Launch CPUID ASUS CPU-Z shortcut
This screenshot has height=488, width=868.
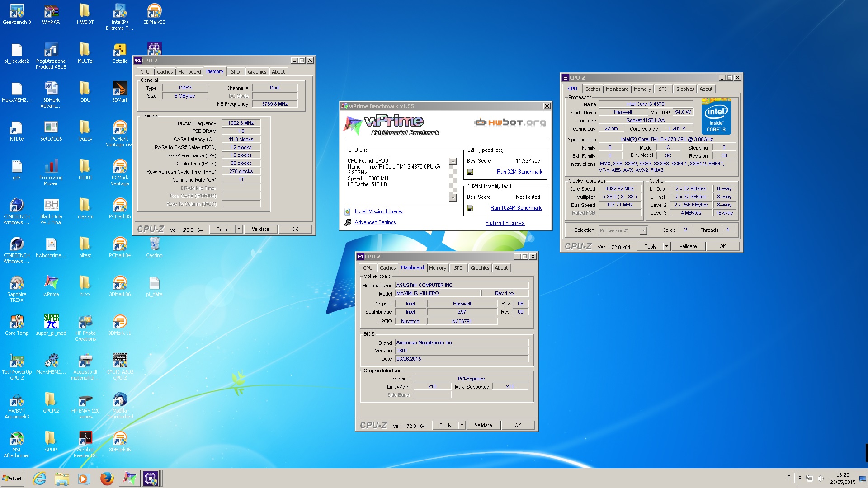(x=120, y=367)
